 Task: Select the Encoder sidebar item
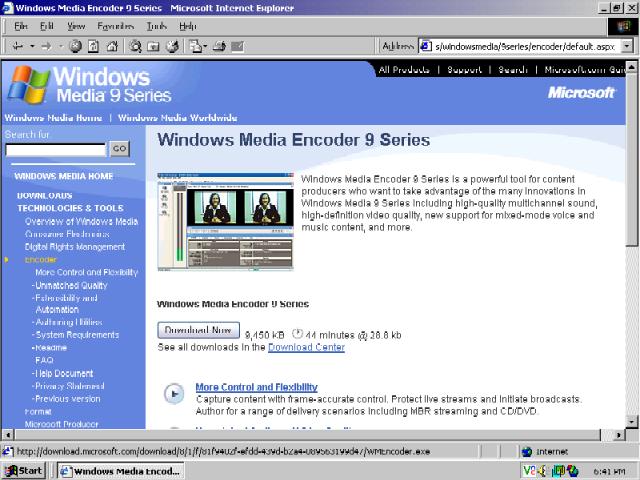(x=40, y=260)
